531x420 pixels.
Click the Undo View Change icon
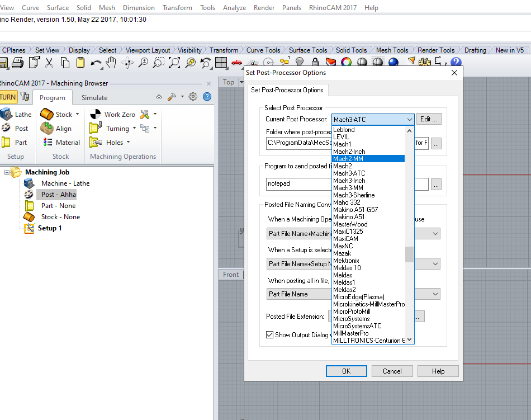pos(206,63)
